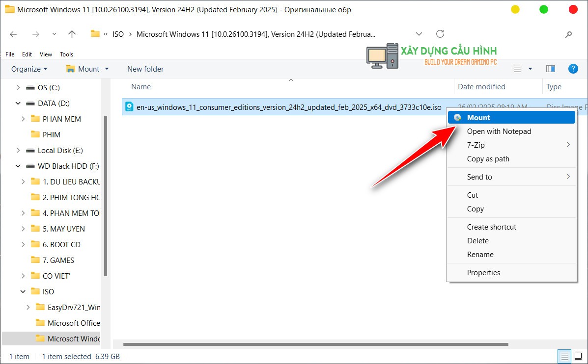Collapse the ISO folder

[23, 292]
